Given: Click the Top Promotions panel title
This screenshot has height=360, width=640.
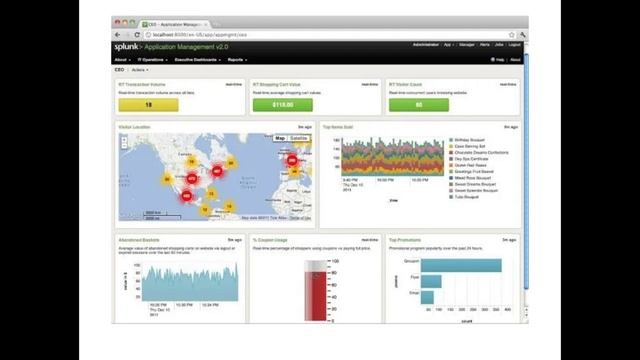Looking at the screenshot, I should [404, 240].
